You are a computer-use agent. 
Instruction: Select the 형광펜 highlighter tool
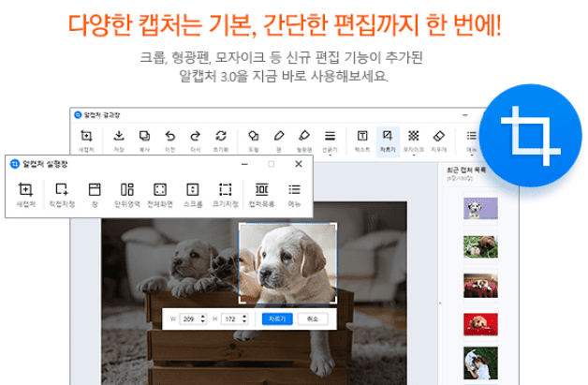(x=304, y=141)
